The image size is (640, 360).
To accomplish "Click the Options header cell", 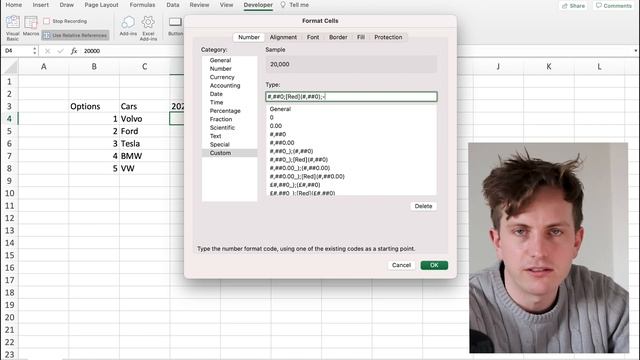I will pos(94,107).
